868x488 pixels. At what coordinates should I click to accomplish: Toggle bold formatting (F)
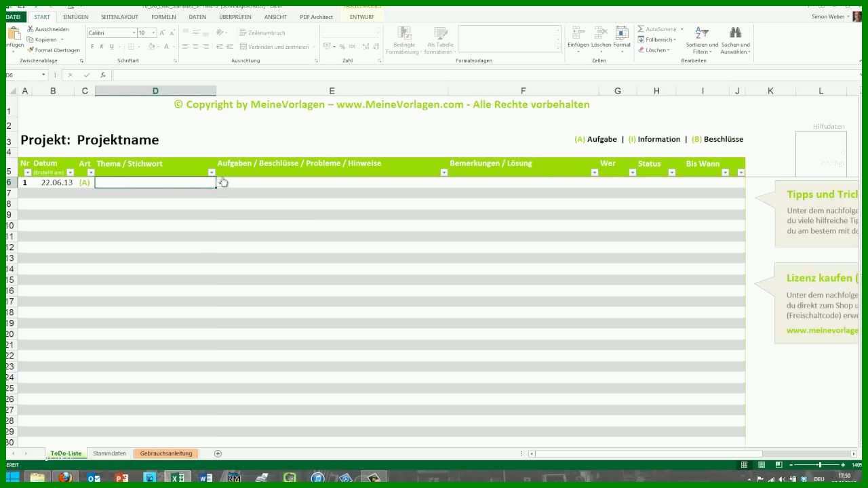(x=92, y=47)
